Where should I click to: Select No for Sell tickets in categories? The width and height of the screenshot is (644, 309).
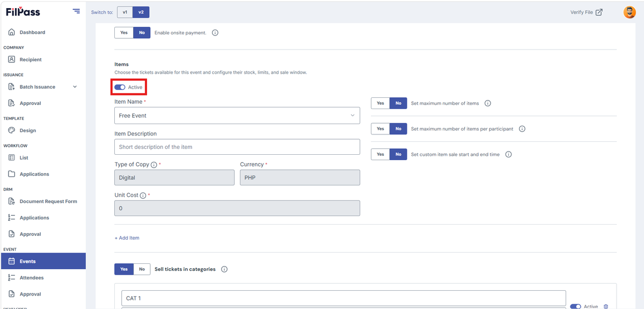point(142,269)
